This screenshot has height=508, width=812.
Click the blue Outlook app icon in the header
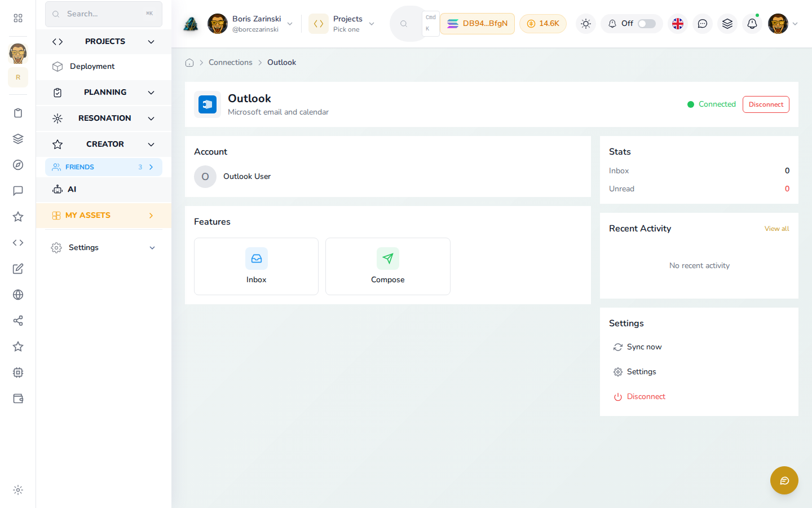pos(208,104)
